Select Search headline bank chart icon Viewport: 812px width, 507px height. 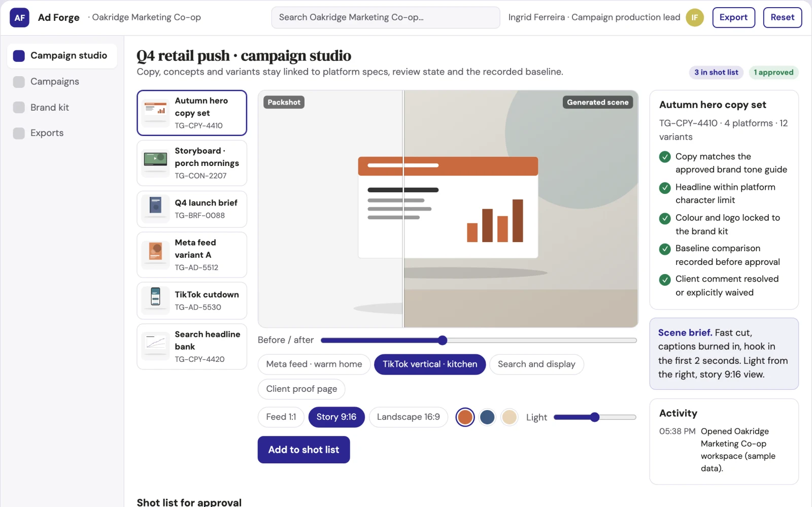[x=155, y=346]
